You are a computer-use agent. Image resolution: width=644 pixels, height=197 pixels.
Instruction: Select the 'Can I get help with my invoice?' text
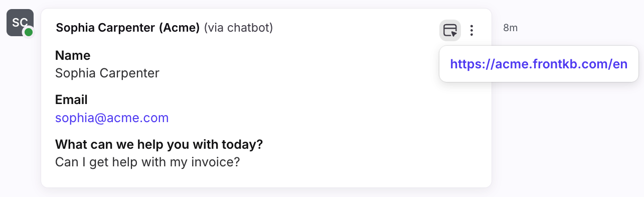point(147,162)
